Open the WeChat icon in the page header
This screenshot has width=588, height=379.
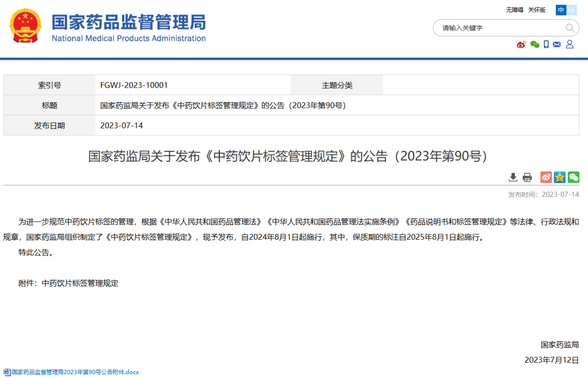coord(534,44)
